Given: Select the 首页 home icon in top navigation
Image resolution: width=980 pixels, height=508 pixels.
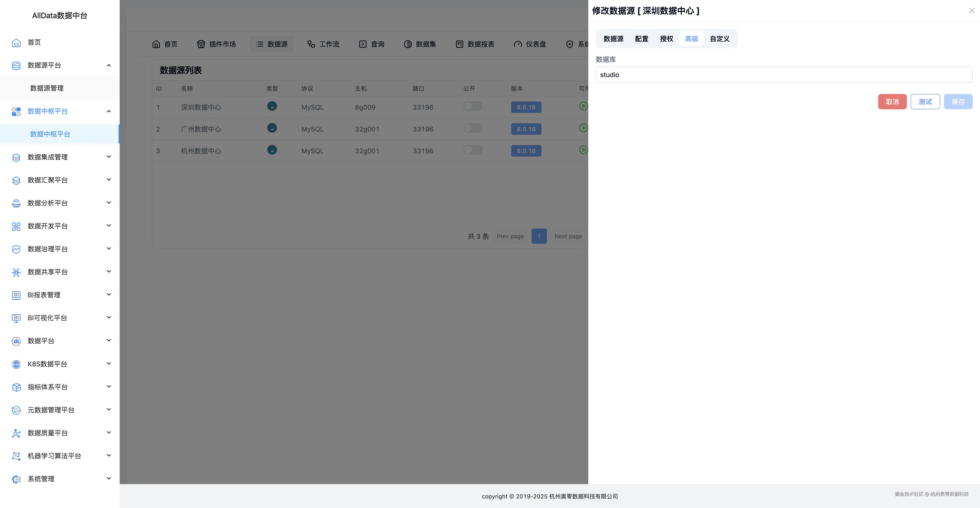Looking at the screenshot, I should click(156, 44).
